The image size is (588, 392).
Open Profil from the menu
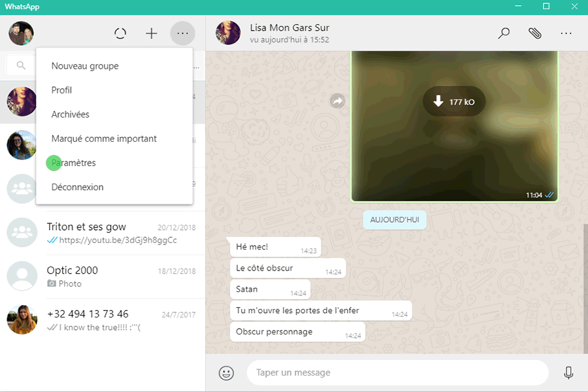[x=62, y=90]
